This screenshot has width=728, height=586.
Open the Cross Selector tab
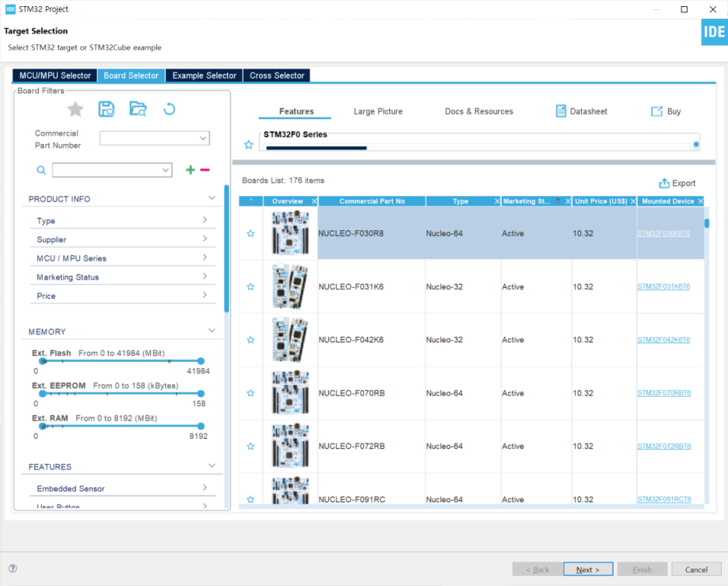point(277,75)
